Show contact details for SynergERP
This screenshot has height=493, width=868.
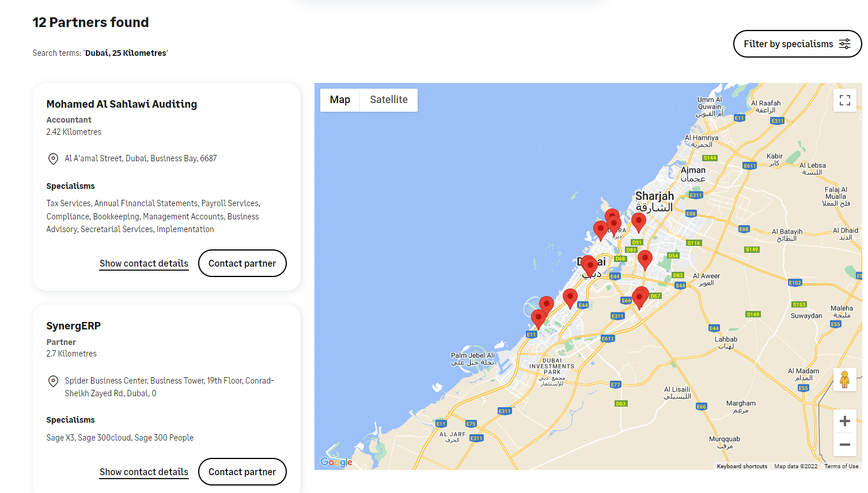click(143, 472)
